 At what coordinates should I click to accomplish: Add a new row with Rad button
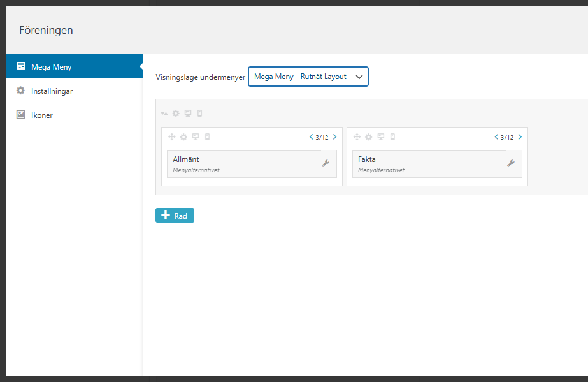175,216
